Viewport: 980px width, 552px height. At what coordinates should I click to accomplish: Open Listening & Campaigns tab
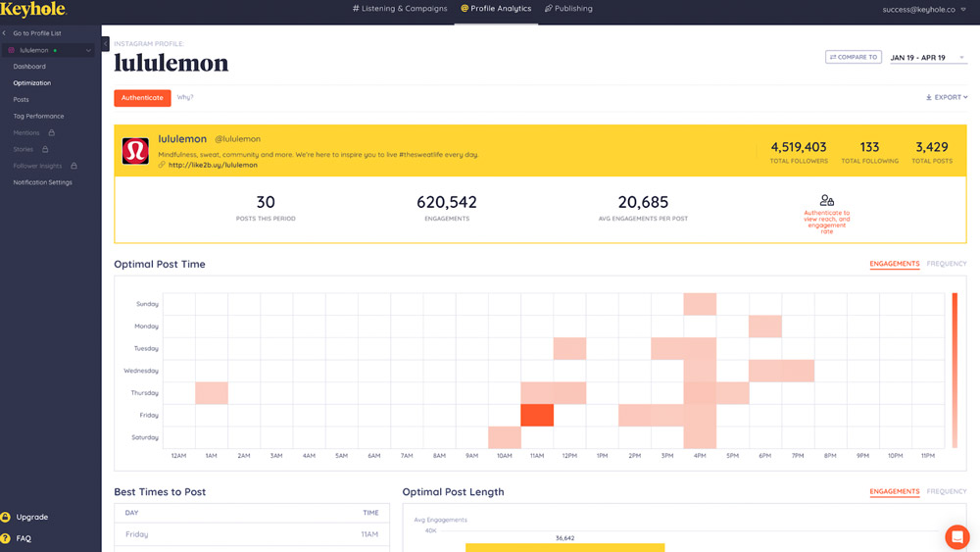(x=400, y=9)
